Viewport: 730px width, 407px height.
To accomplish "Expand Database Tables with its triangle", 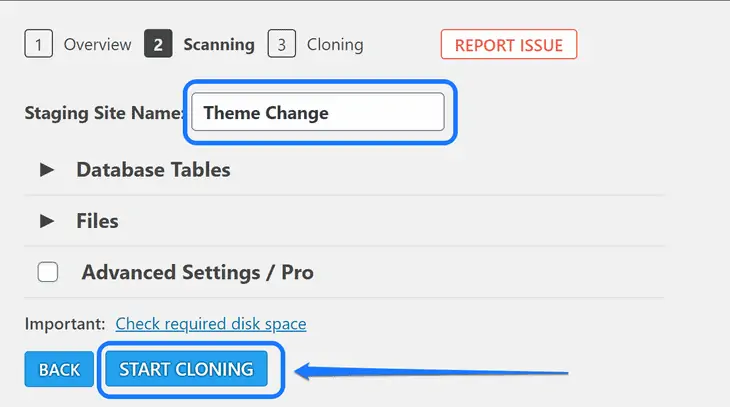I will [47, 170].
